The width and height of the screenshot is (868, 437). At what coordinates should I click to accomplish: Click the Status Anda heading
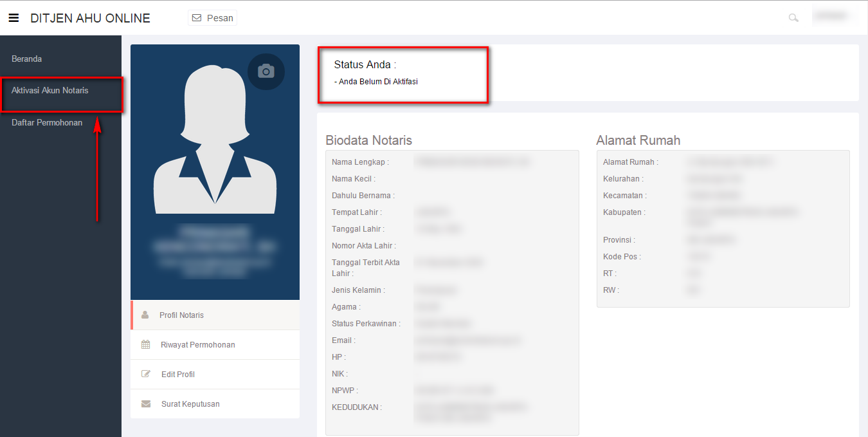365,65
